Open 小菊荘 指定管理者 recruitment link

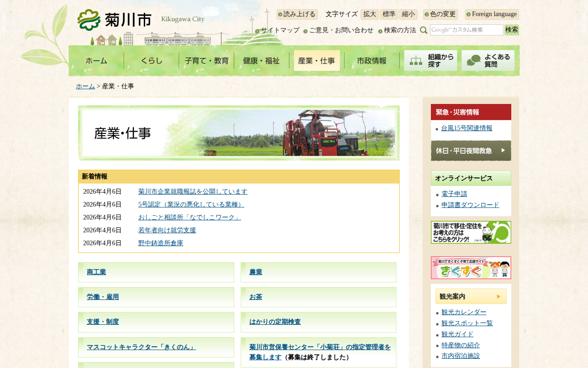(x=320, y=352)
